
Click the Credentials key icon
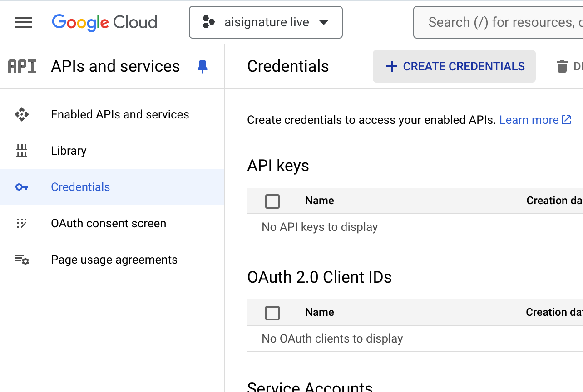tap(22, 187)
